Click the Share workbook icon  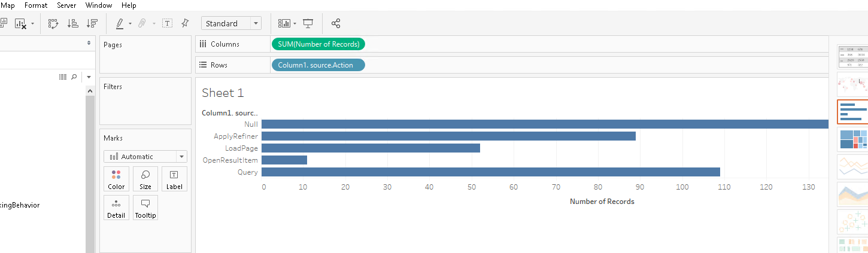(x=336, y=23)
